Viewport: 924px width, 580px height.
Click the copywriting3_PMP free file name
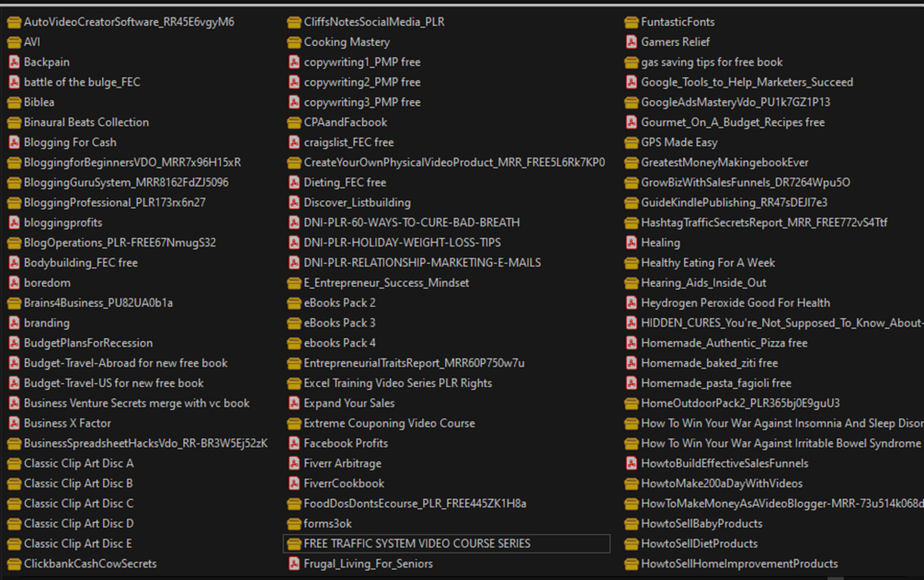[362, 103]
